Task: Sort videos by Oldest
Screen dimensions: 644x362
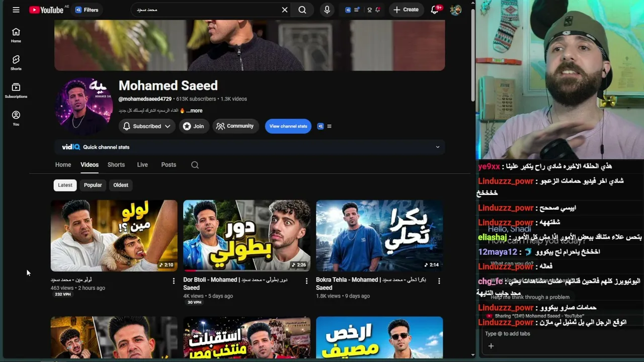Action: pos(121,185)
